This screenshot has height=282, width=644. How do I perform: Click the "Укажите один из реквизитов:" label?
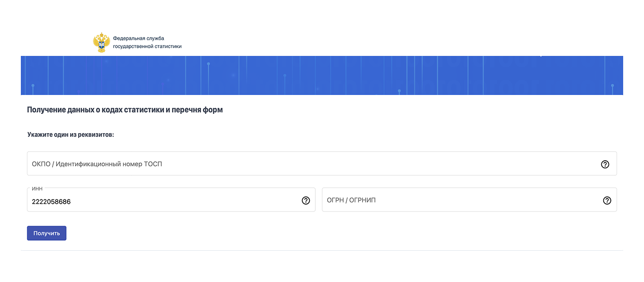[71, 135]
